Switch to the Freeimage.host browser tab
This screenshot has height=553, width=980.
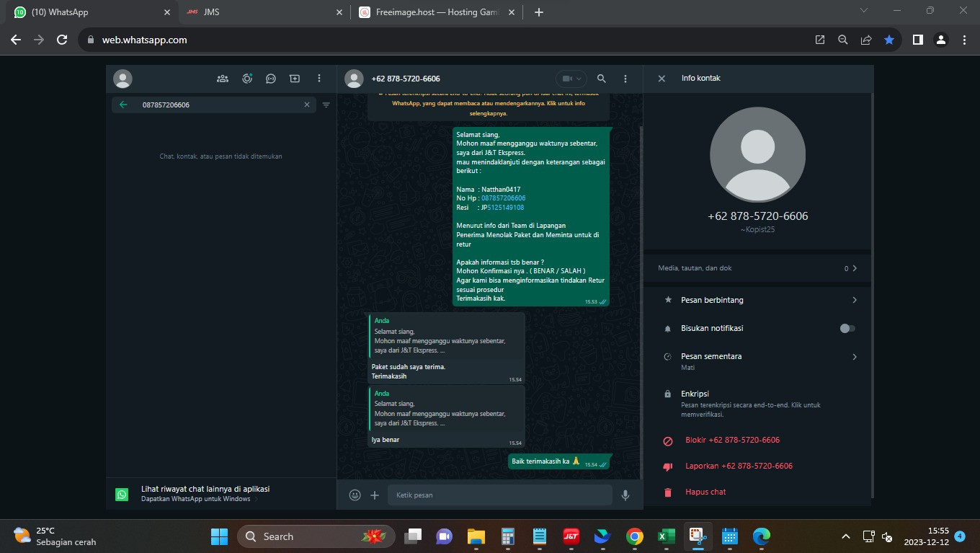(437, 12)
